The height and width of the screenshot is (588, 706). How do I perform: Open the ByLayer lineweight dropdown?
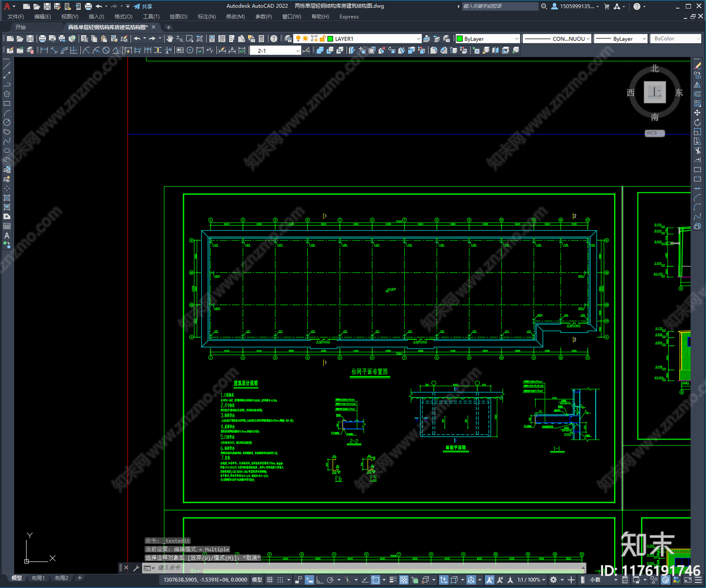click(x=620, y=39)
